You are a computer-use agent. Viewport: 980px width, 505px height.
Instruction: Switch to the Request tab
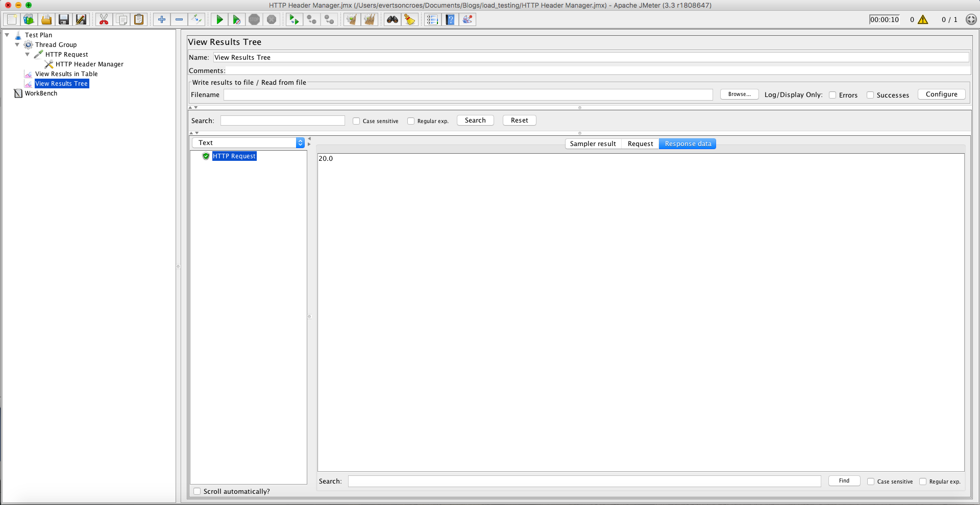640,144
